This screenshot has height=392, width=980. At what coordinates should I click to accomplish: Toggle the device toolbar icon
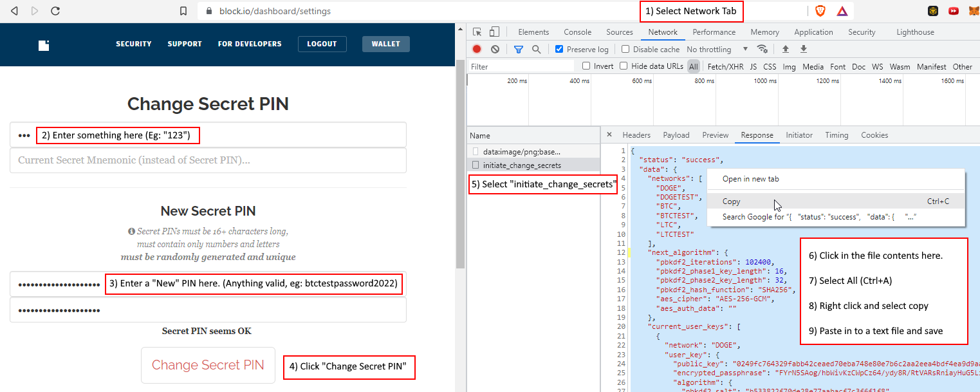tap(494, 32)
